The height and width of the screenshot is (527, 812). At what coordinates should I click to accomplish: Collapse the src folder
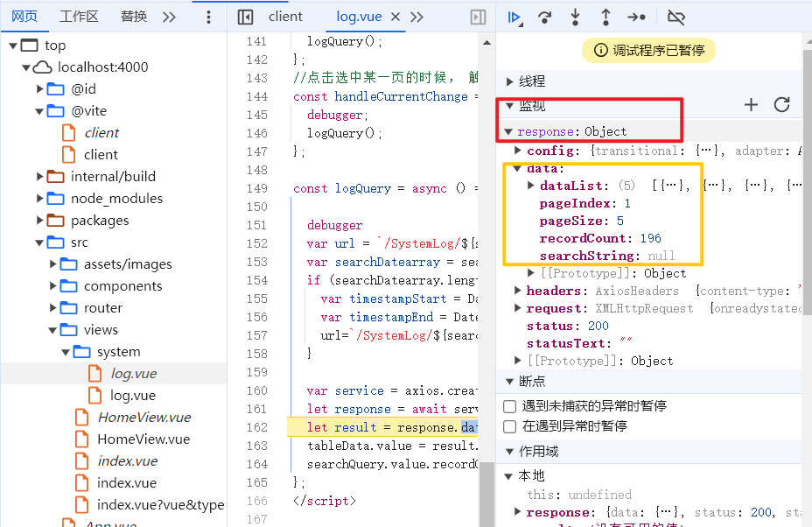[39, 242]
